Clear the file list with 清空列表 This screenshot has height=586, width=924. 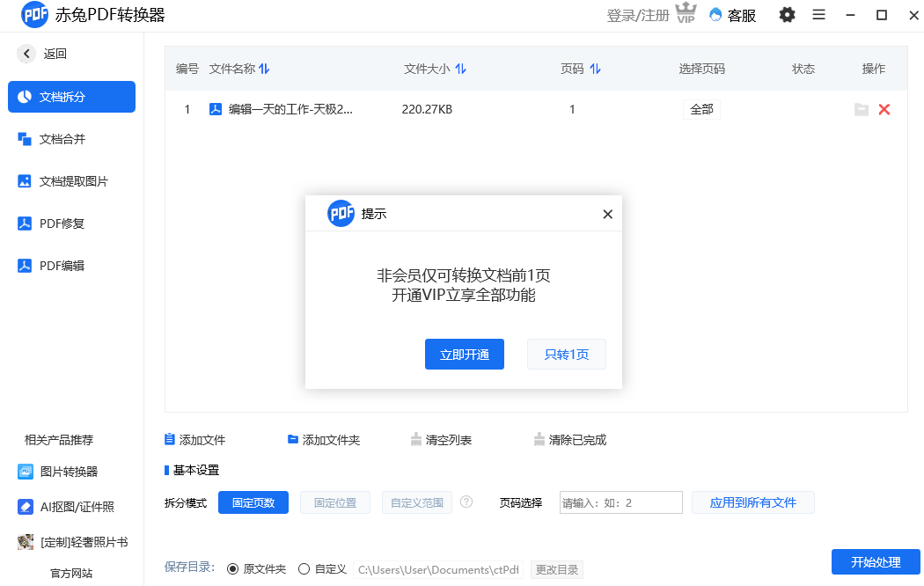coord(441,439)
